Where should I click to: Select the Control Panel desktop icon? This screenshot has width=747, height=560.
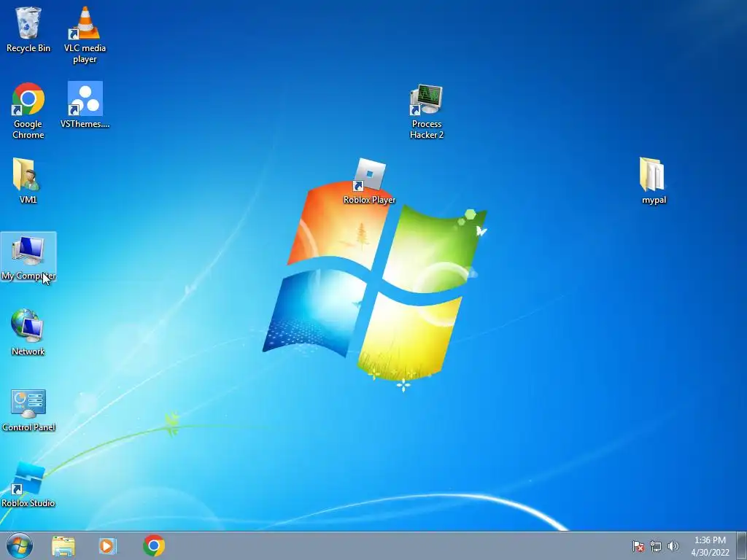tap(28, 411)
